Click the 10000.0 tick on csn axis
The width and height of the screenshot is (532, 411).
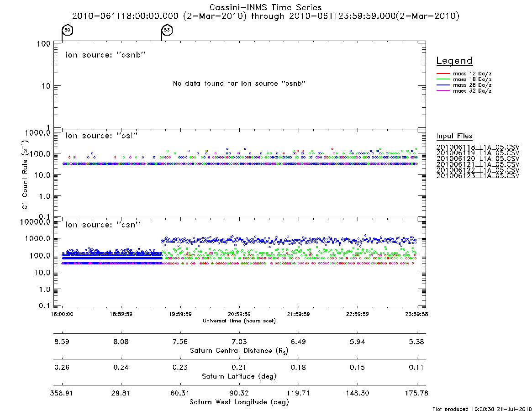tap(35, 222)
